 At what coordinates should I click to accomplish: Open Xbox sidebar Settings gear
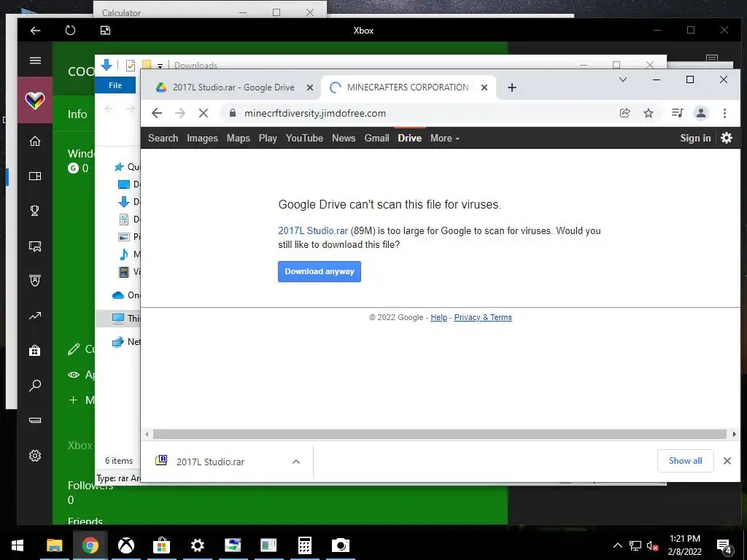pos(35,456)
